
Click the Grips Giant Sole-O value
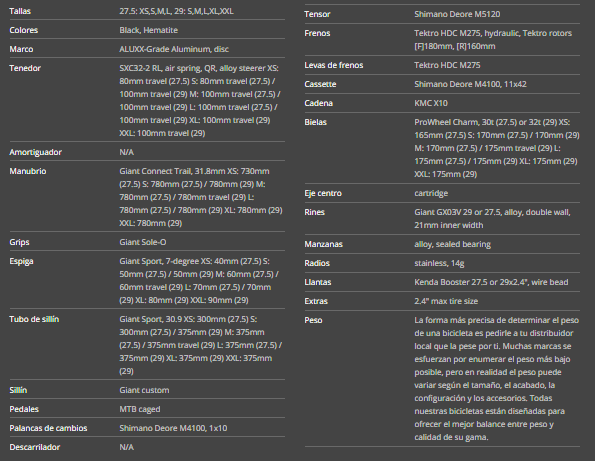(143, 242)
